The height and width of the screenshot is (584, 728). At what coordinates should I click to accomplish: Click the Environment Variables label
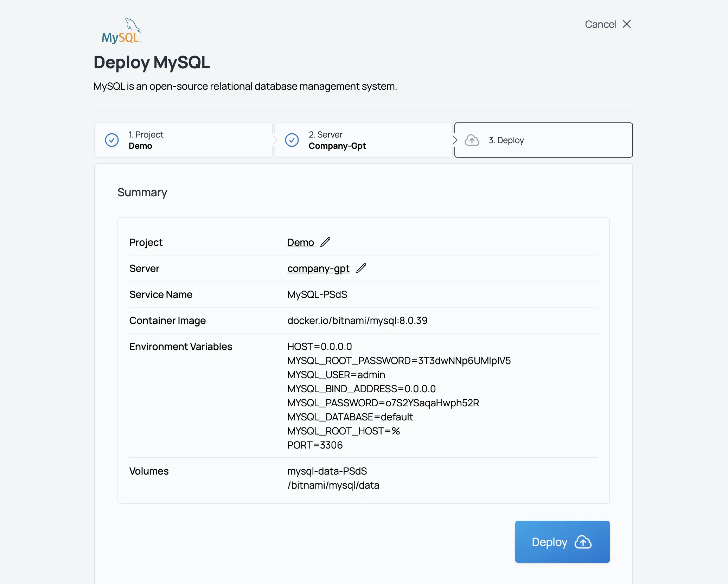tap(181, 347)
